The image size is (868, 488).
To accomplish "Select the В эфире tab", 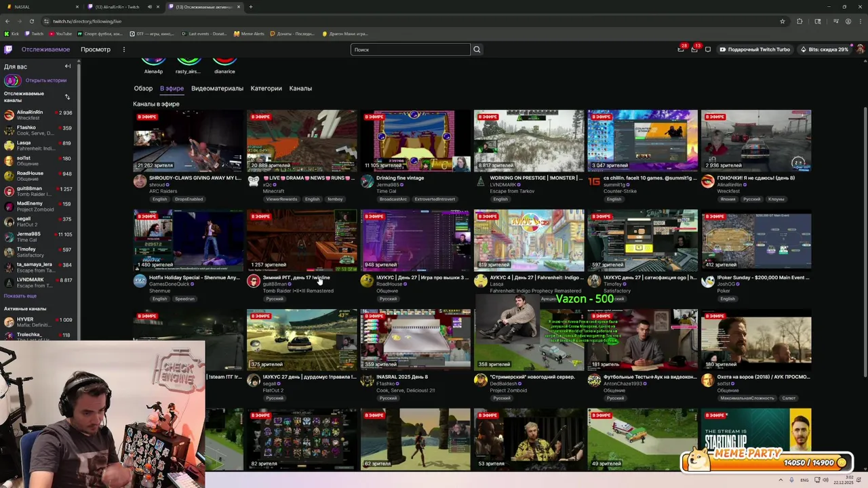I will (172, 88).
